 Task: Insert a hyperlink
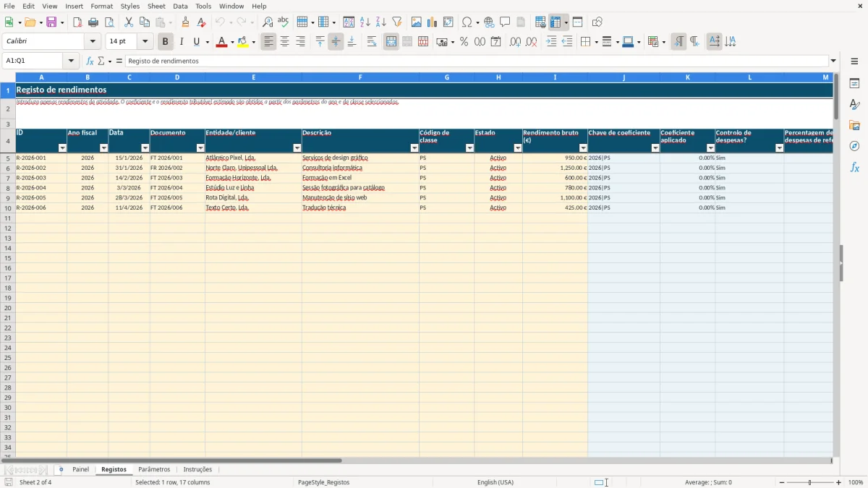(489, 22)
